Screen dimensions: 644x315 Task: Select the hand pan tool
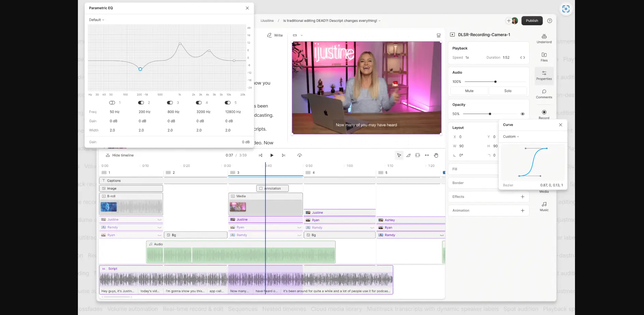coord(436,155)
